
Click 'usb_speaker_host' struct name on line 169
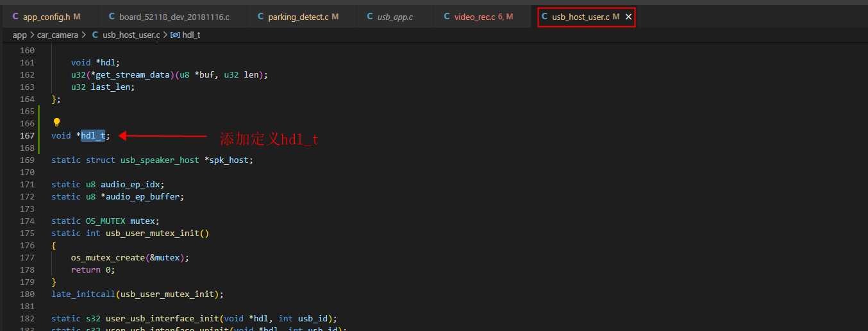point(160,160)
